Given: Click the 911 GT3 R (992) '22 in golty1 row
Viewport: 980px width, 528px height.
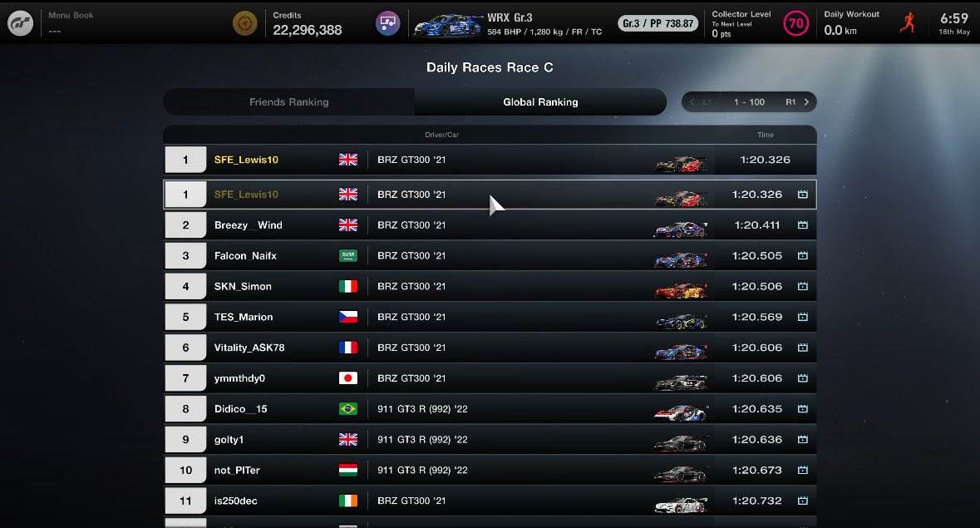Looking at the screenshot, I should (x=422, y=439).
